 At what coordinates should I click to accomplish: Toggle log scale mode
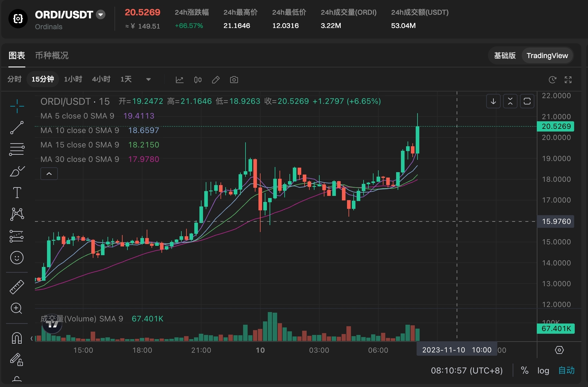coord(543,370)
